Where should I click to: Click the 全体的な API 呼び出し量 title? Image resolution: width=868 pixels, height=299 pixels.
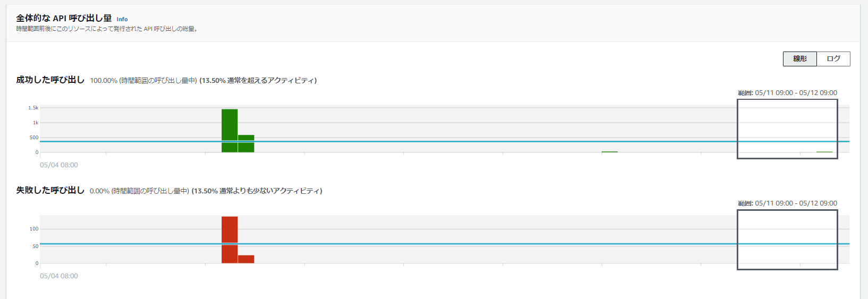[64, 18]
